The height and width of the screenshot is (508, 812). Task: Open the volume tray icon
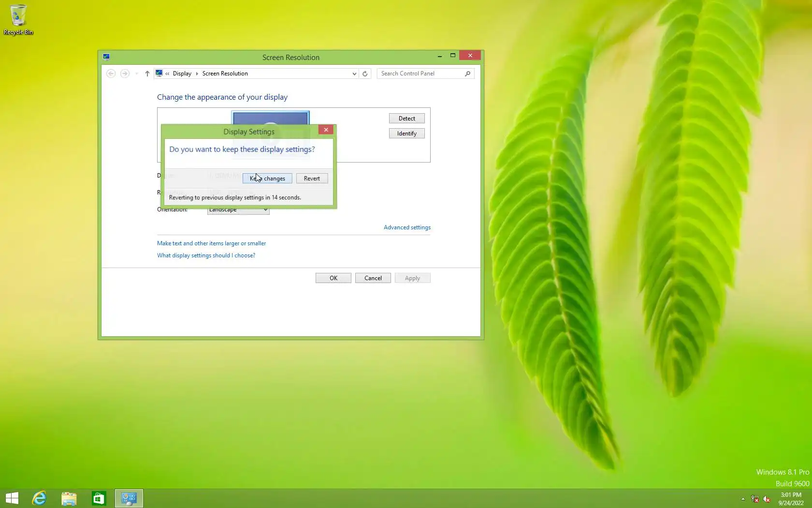767,499
